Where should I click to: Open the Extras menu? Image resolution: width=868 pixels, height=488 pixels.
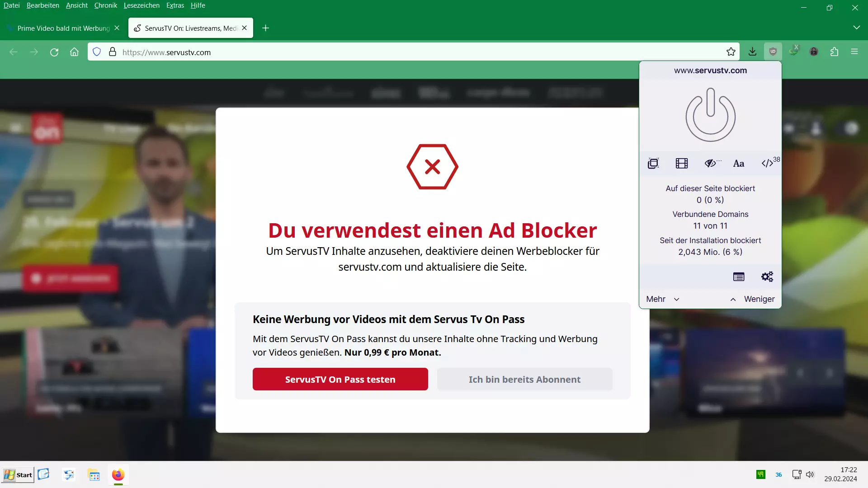[175, 5]
